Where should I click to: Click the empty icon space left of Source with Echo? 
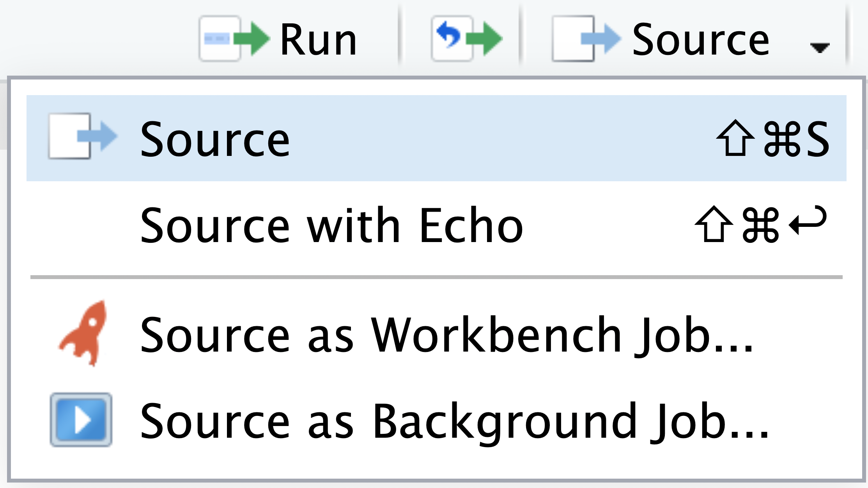click(82, 225)
